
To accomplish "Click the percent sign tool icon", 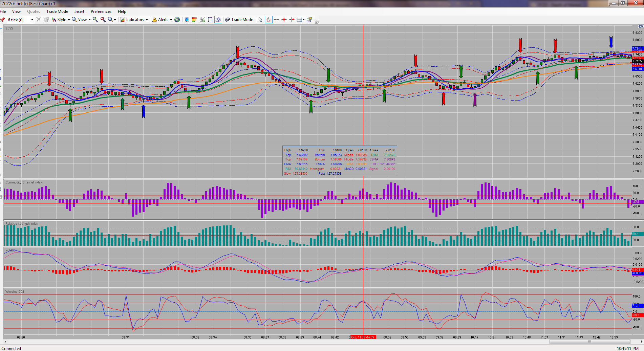I will tap(202, 20).
